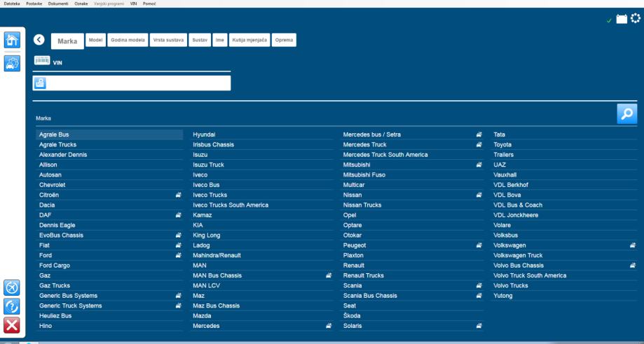
Task: Select Chevrolet from the list
Action: click(109, 185)
